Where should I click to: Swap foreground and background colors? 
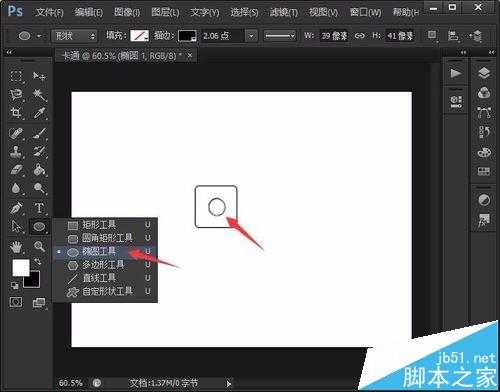point(37,262)
